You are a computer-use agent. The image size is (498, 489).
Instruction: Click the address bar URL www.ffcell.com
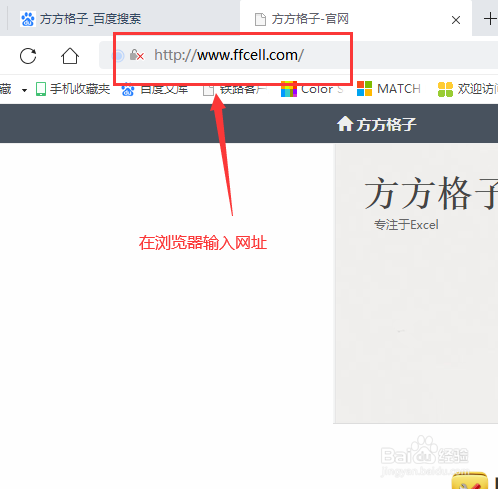[x=229, y=55]
